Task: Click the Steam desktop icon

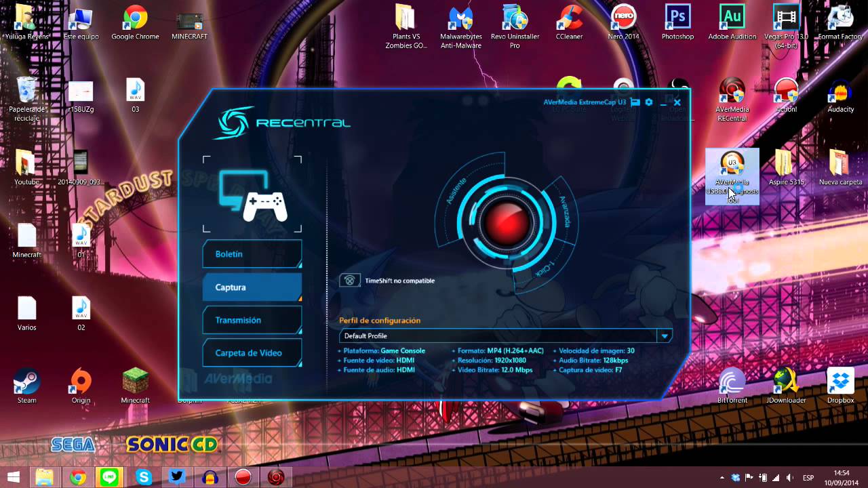Action: 27,385
